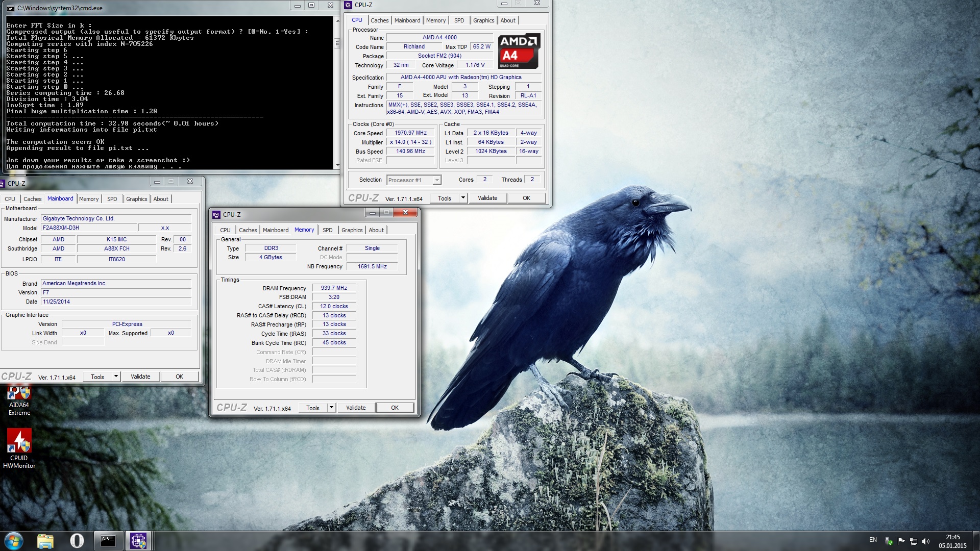
Task: Open the Windows Start menu
Action: [14, 541]
